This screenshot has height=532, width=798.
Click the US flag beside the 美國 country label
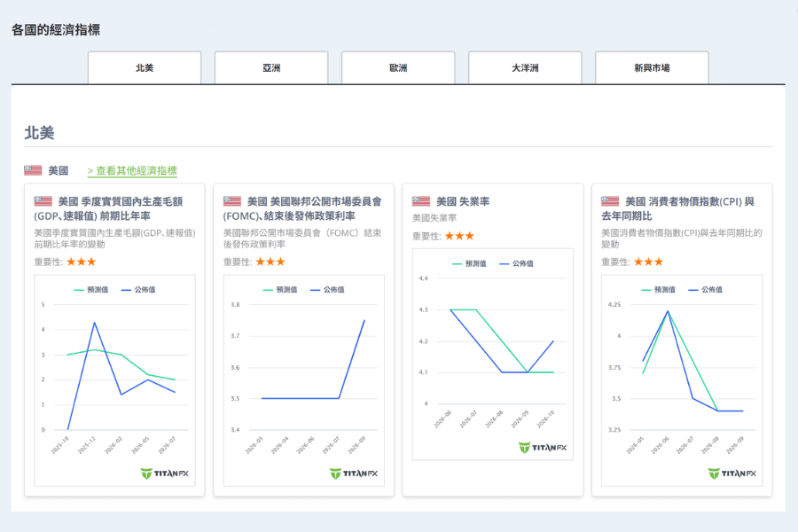click(x=33, y=170)
